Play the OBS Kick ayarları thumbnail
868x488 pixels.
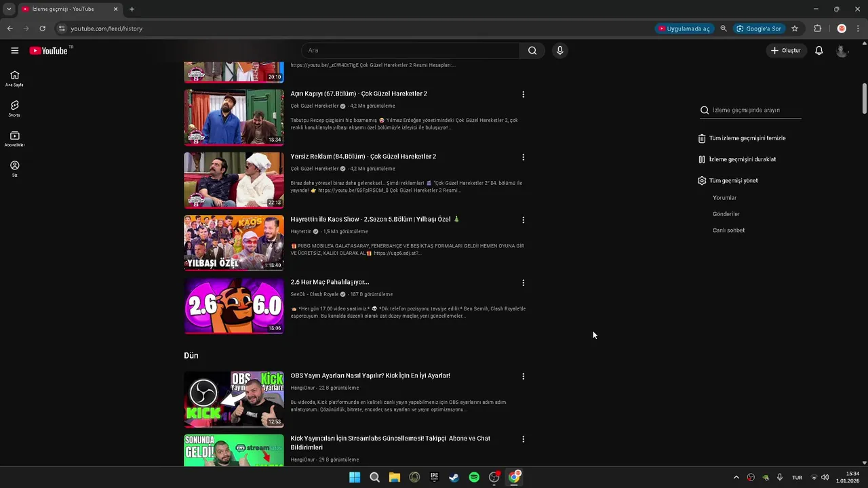pos(234,399)
